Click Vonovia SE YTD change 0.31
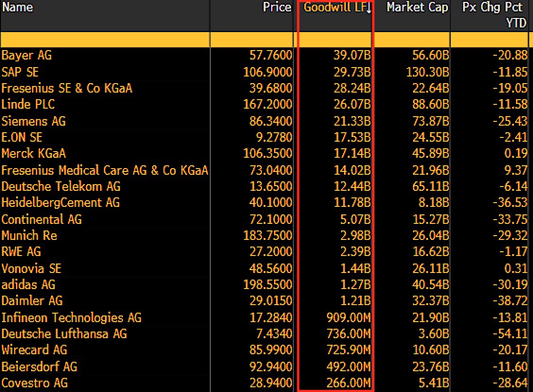This screenshot has width=533, height=392. [516, 268]
